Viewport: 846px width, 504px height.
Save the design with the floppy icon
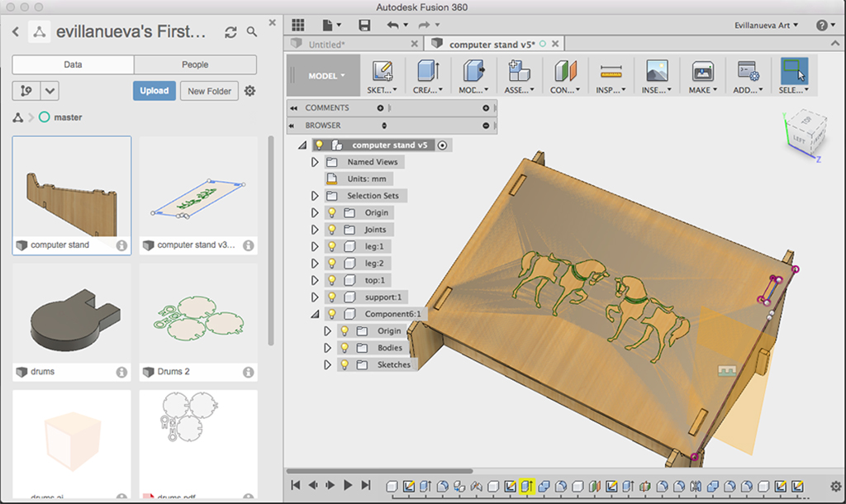(364, 25)
